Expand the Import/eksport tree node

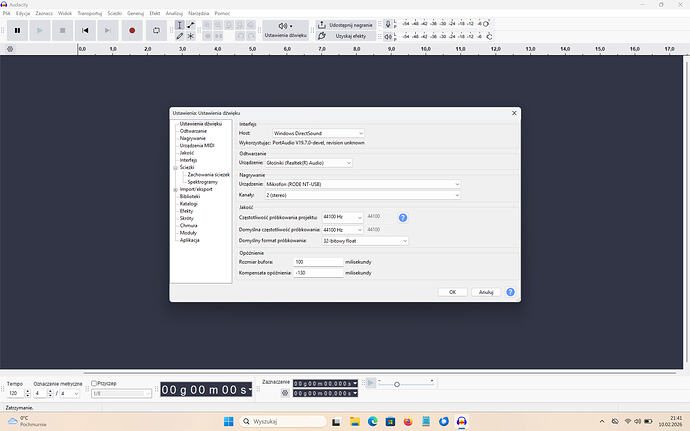(175, 189)
